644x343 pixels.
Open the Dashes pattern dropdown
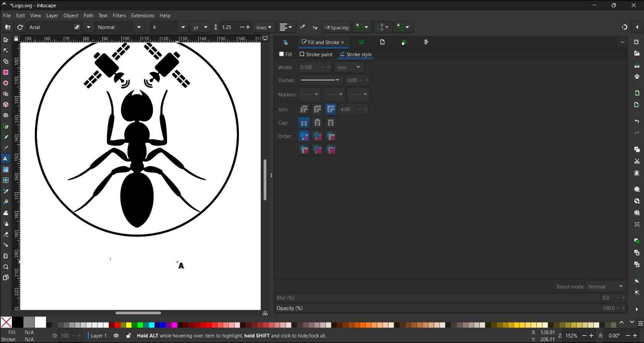pyautogui.click(x=320, y=80)
